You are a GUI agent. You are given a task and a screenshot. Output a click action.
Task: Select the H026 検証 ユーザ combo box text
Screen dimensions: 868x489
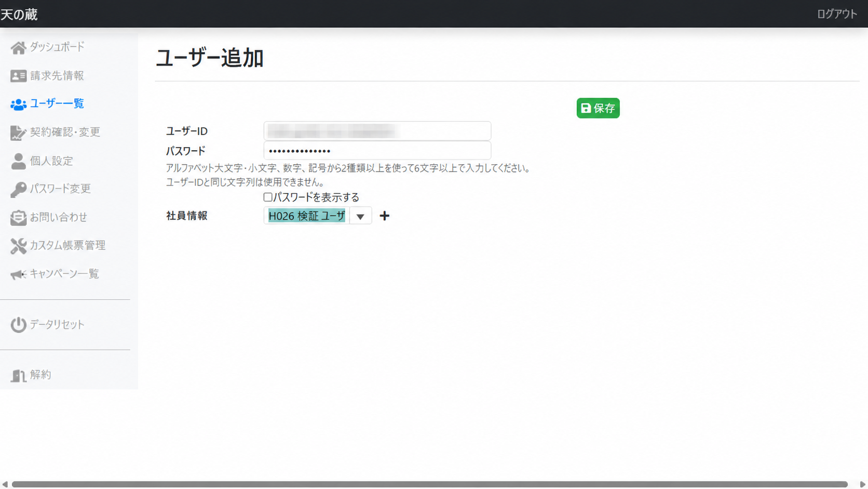coord(306,216)
